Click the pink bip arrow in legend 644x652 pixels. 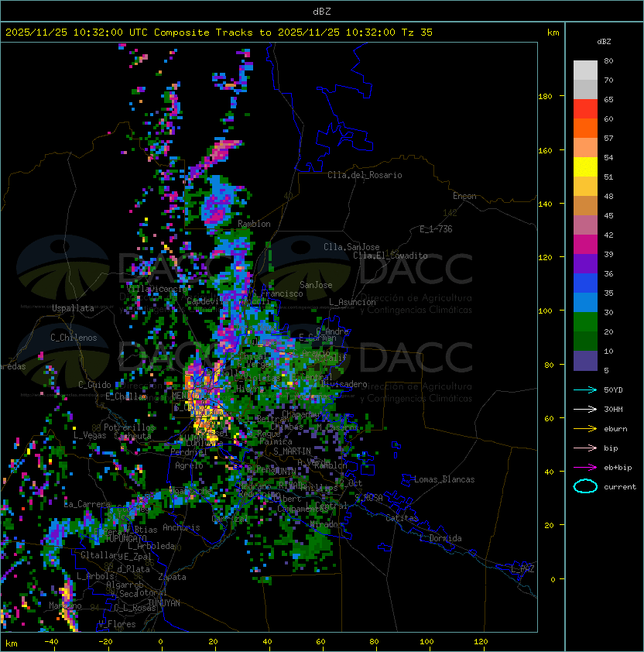tap(585, 448)
